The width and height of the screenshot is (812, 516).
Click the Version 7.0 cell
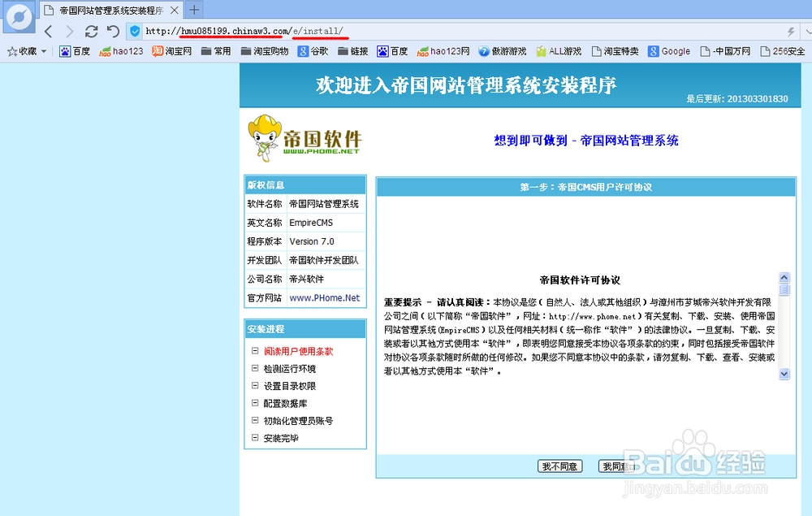coord(326,241)
